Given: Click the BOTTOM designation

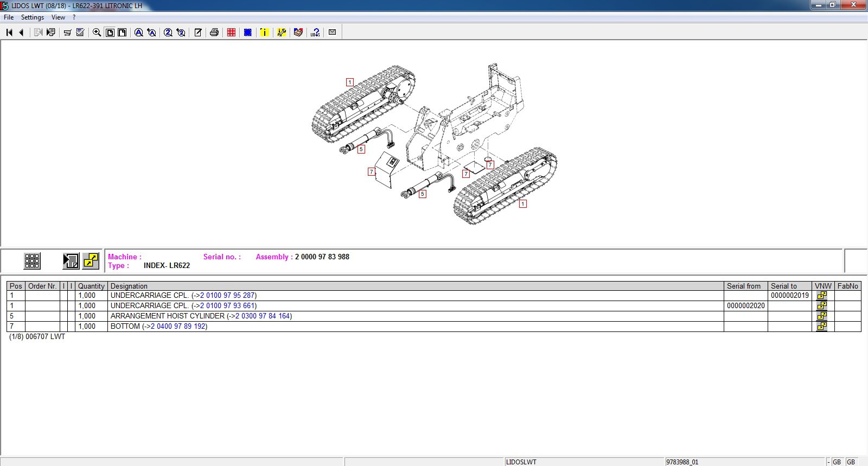Looking at the screenshot, I should click(125, 327).
